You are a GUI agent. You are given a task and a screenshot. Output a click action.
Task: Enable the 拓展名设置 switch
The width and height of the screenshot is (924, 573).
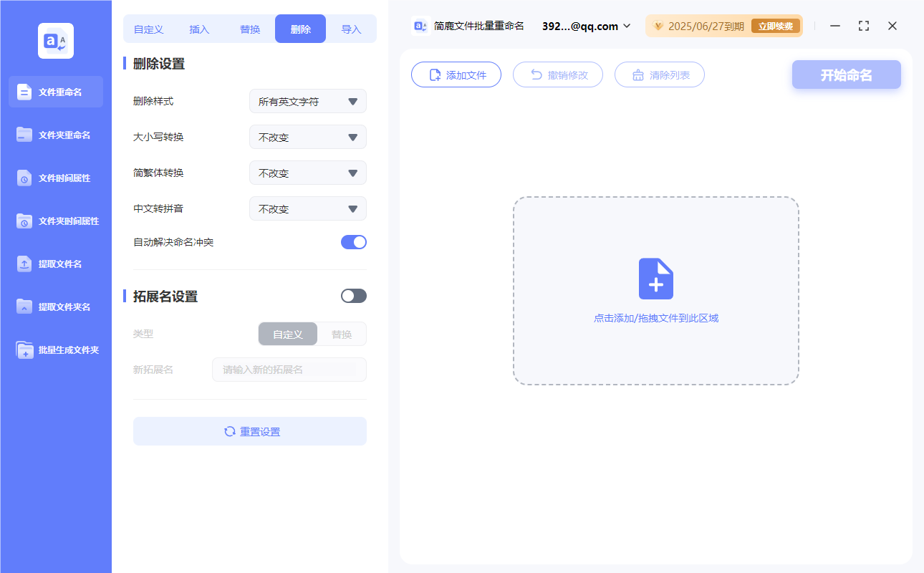click(353, 295)
